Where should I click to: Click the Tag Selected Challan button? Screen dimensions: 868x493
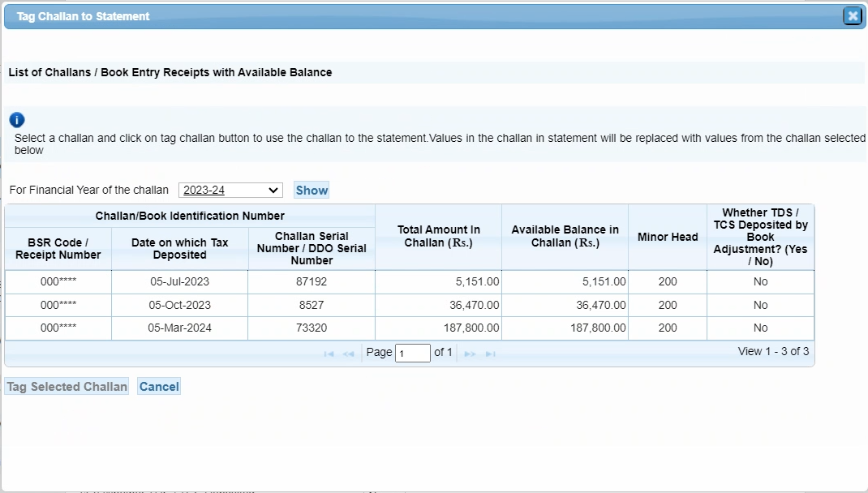(x=67, y=387)
